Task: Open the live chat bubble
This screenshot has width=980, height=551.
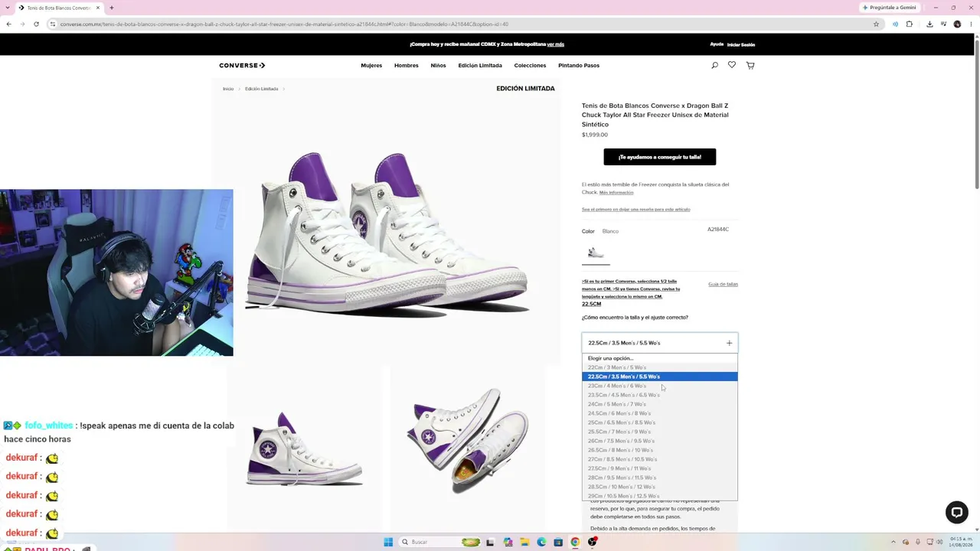Action: (x=956, y=512)
